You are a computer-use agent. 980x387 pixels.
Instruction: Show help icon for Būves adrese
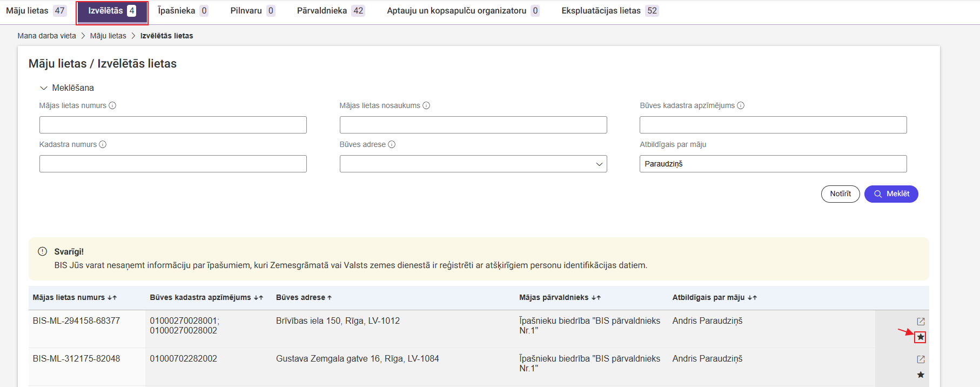click(x=392, y=144)
